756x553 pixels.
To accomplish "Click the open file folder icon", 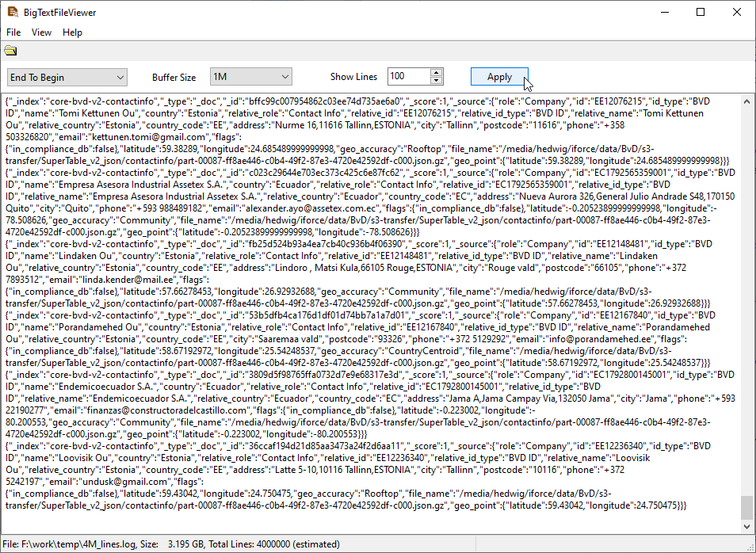I will coord(10,51).
